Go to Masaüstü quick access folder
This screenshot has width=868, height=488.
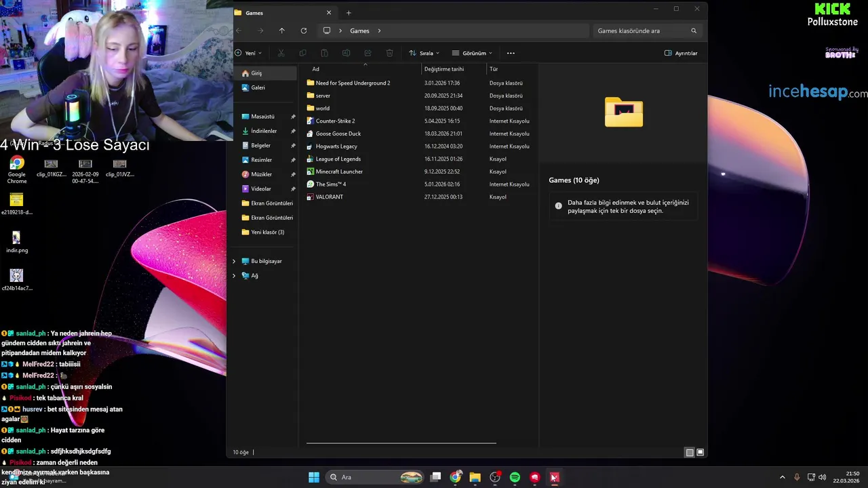click(x=265, y=117)
